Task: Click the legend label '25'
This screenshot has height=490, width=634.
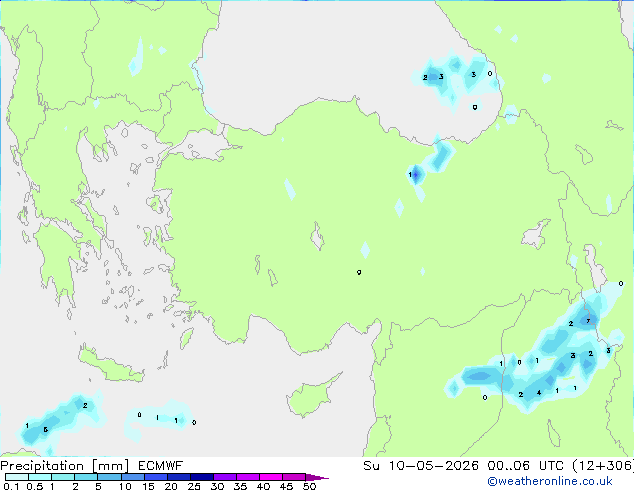Action: coord(194,486)
